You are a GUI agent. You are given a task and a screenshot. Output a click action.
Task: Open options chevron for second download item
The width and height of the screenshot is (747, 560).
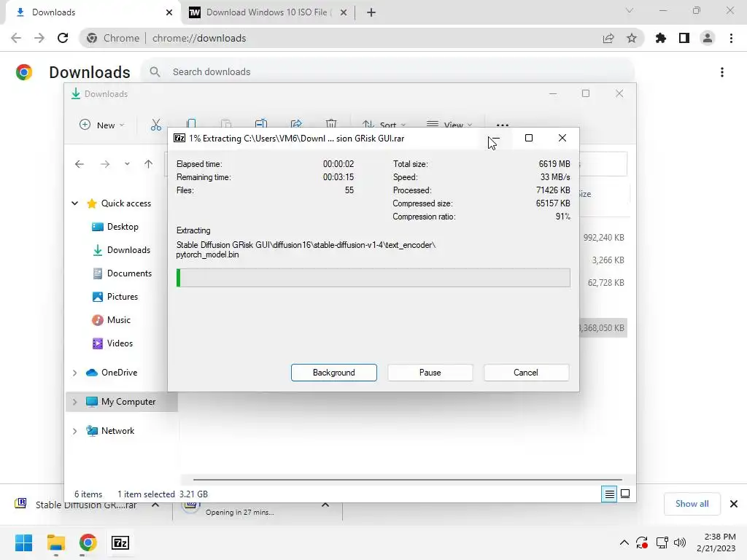(325, 505)
